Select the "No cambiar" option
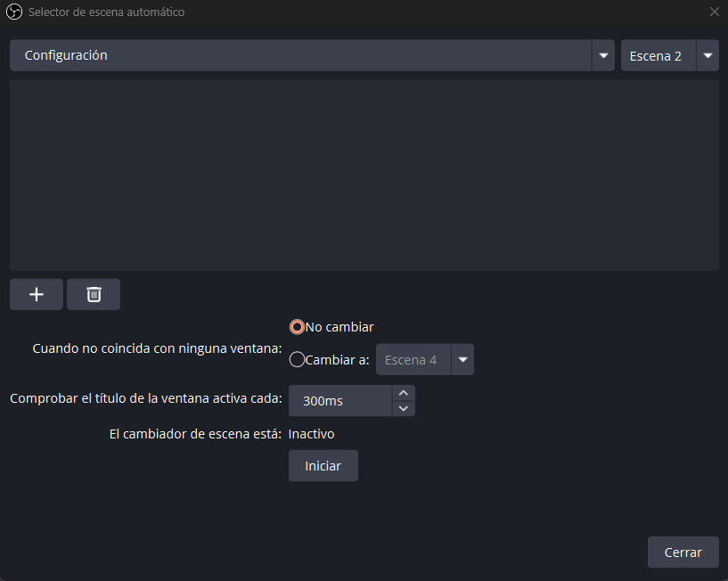 pos(296,327)
